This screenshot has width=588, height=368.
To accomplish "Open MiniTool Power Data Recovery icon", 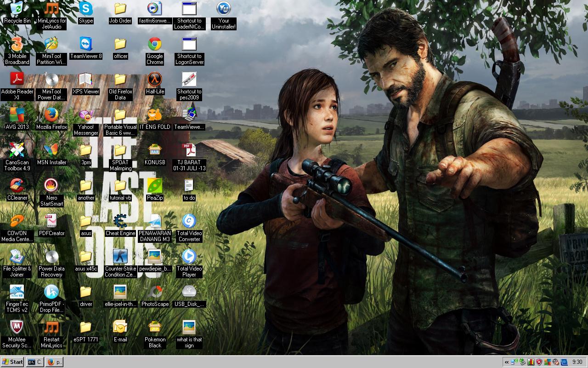I will (x=51, y=79).
